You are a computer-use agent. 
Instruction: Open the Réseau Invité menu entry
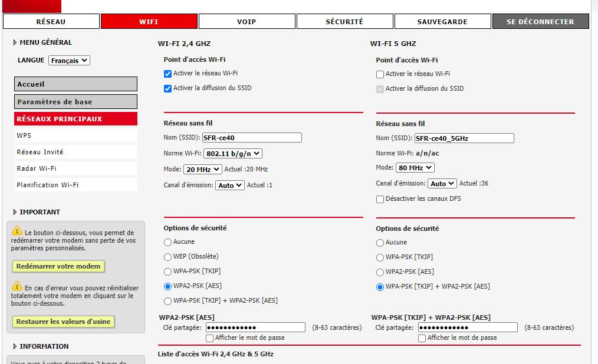40,152
